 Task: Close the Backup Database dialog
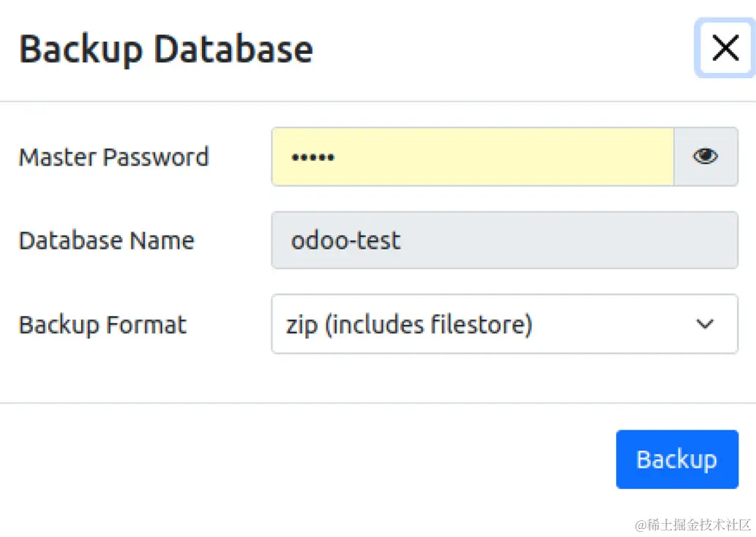point(725,48)
